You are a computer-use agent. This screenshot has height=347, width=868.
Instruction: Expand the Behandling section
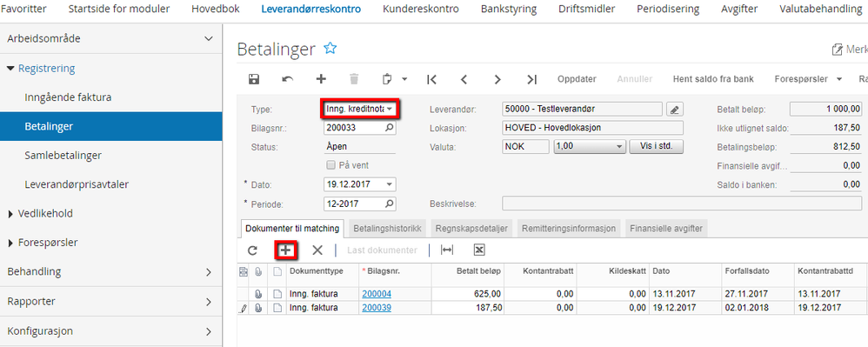(208, 271)
